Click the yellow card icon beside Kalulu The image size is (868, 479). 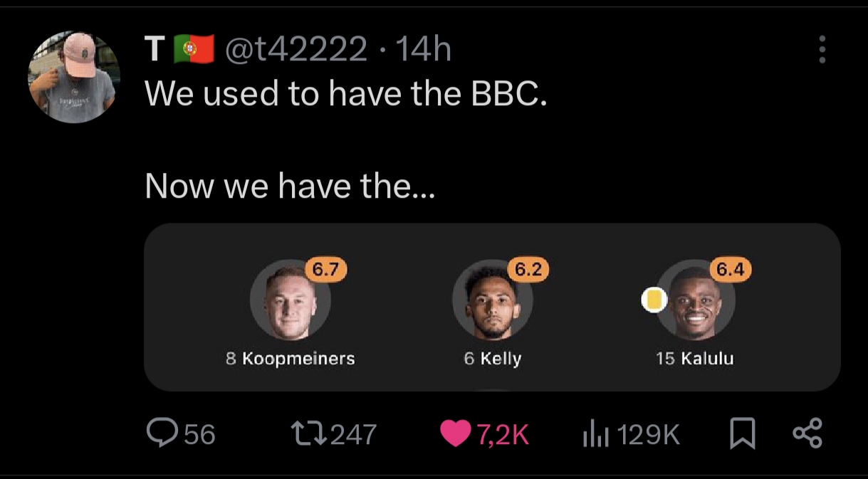[x=653, y=300]
